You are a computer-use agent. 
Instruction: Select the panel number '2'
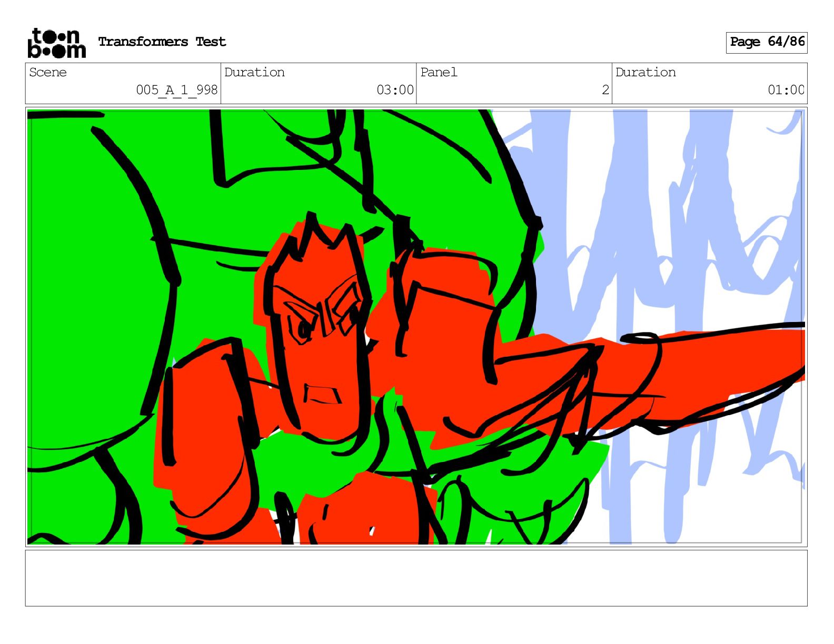tap(605, 90)
